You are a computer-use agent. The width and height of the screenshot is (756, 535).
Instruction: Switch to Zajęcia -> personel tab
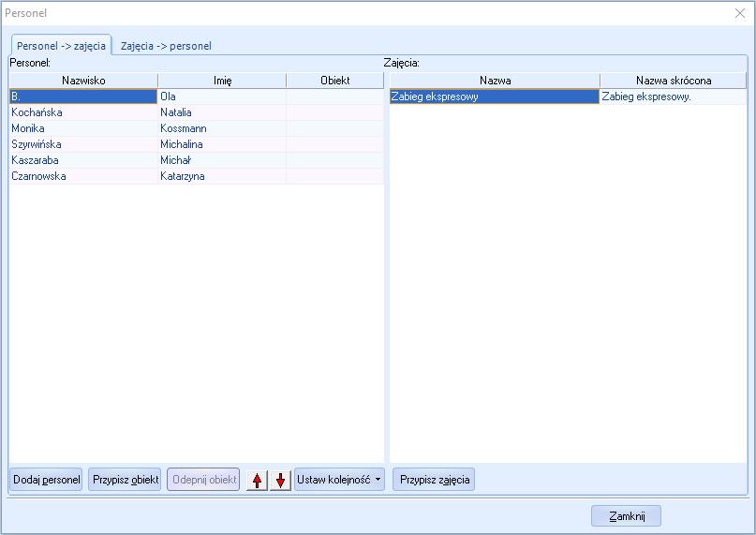(166, 46)
